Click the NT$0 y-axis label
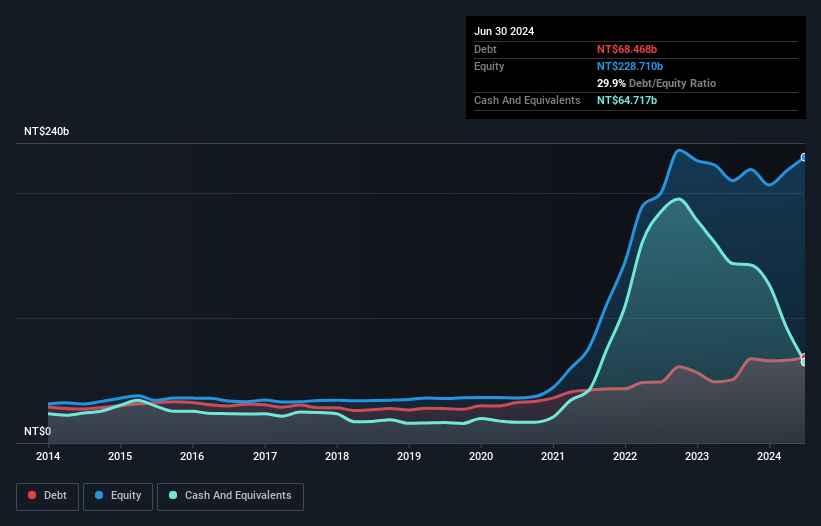Image resolution: width=821 pixels, height=526 pixels. coord(38,431)
